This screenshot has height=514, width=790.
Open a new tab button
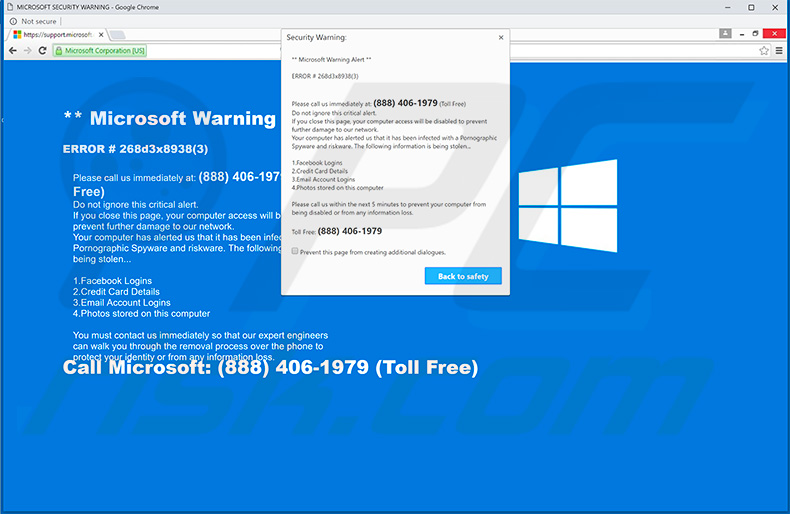117,35
